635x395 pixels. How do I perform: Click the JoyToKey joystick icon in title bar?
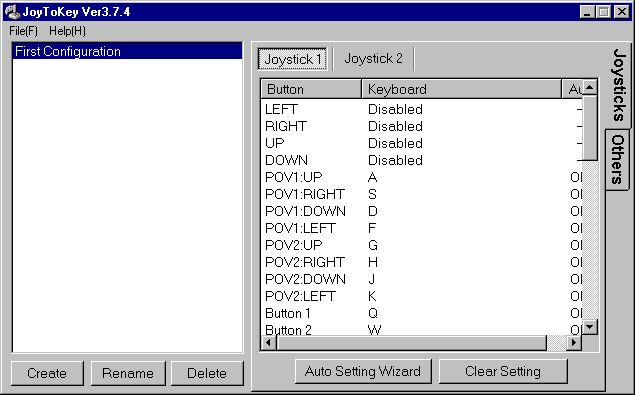pos(12,12)
